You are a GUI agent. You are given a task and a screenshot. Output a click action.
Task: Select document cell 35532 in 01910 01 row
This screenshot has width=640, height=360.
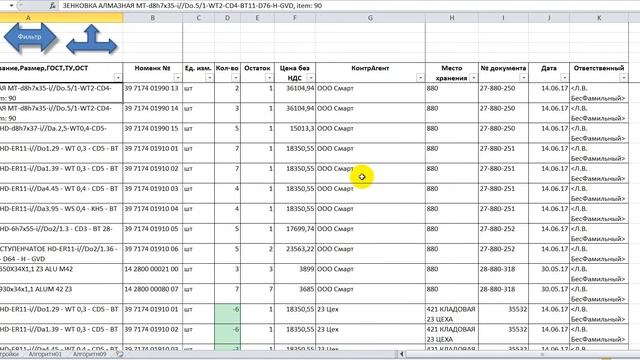[503, 313]
